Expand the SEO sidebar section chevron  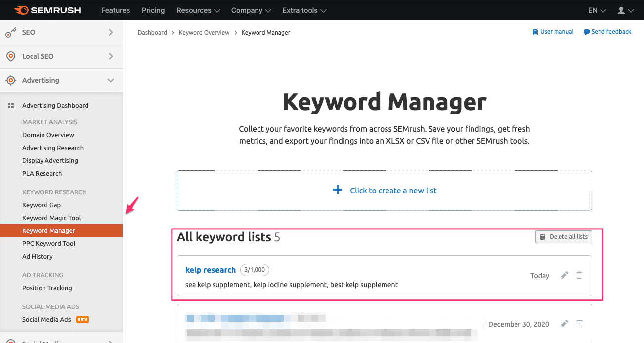point(111,32)
